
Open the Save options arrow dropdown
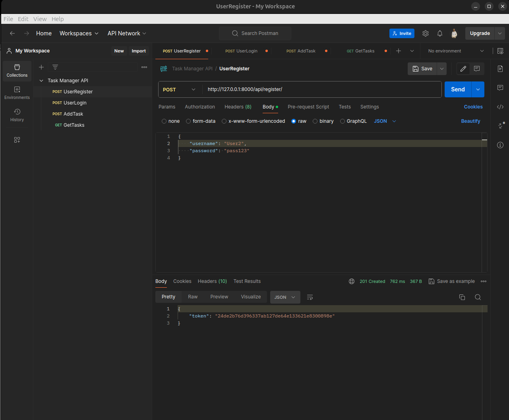click(x=442, y=69)
